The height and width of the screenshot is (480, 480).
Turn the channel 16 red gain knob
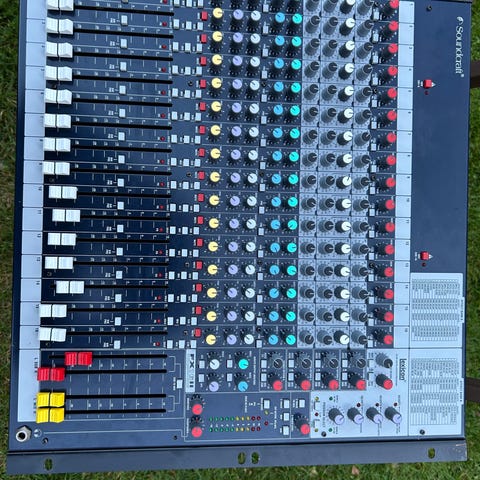point(387,339)
